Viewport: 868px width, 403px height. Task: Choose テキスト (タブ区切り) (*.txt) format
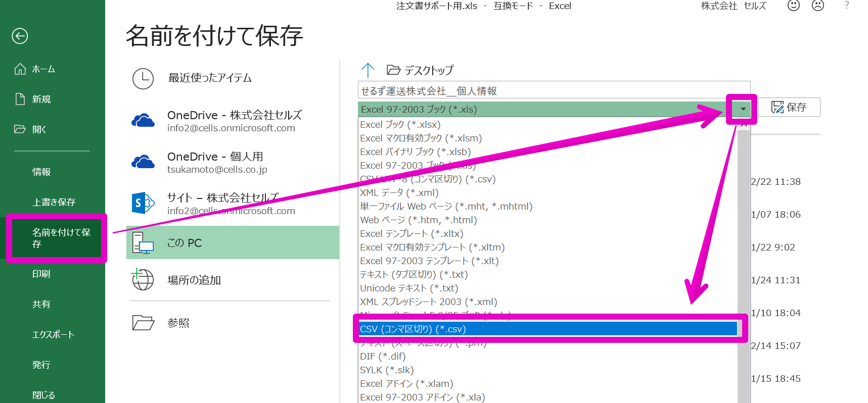click(x=414, y=274)
